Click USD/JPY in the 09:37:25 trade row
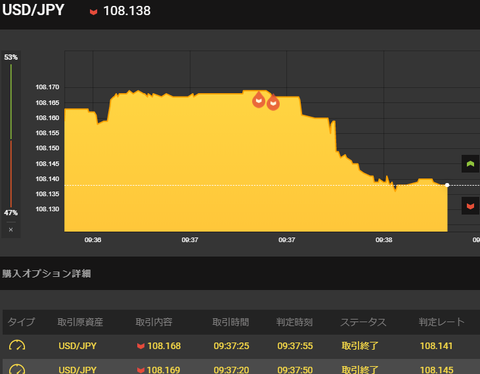This screenshot has height=374, width=480. [x=77, y=346]
